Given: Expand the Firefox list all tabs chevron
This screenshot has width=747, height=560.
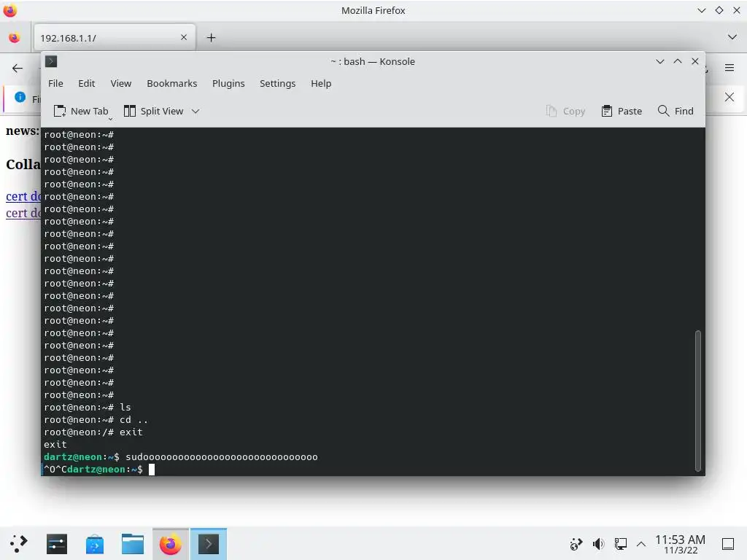Looking at the screenshot, I should tap(732, 37).
